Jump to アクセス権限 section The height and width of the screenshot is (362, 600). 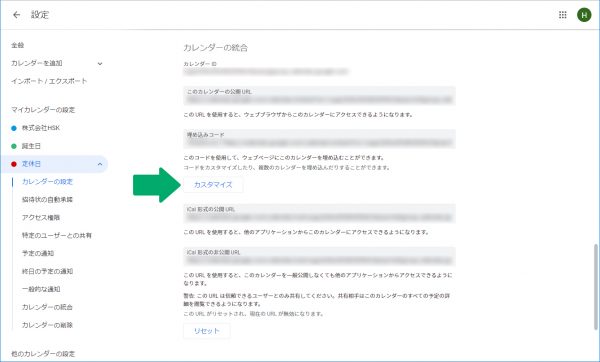41,218
